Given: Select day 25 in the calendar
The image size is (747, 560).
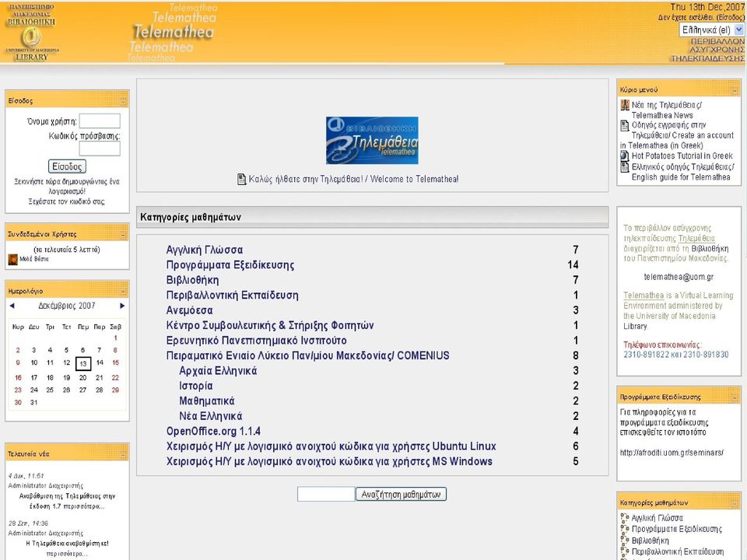Looking at the screenshot, I should pyautogui.click(x=50, y=390).
